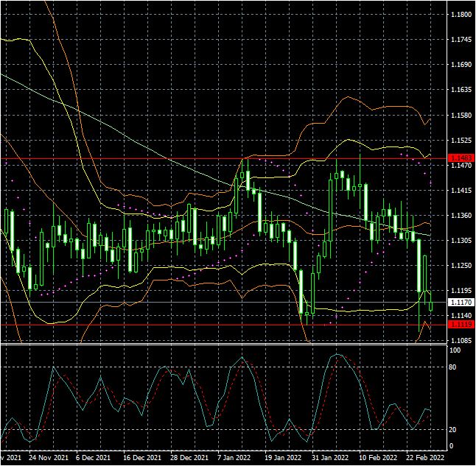Click the 1.1250 price axis label
476x466 pixels.
click(461, 266)
